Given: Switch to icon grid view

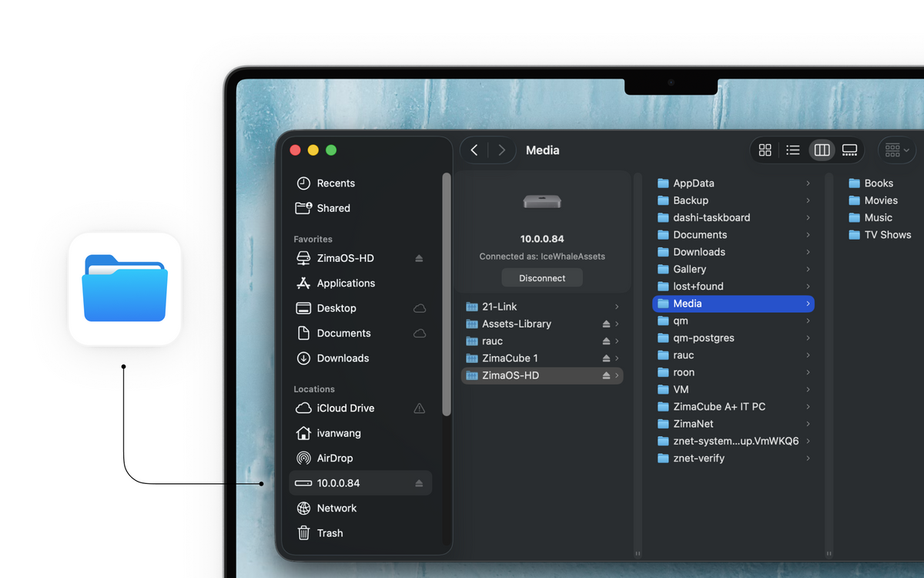Looking at the screenshot, I should point(765,150).
